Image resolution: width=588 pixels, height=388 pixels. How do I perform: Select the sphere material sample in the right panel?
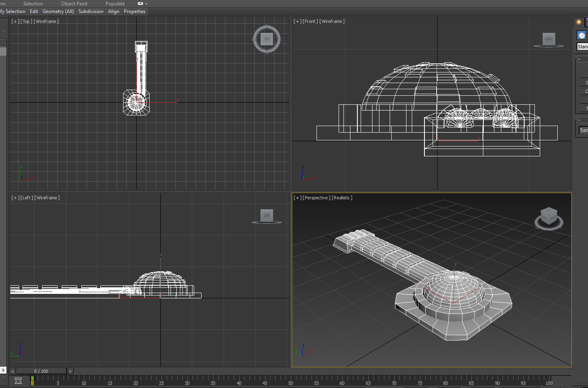point(581,35)
